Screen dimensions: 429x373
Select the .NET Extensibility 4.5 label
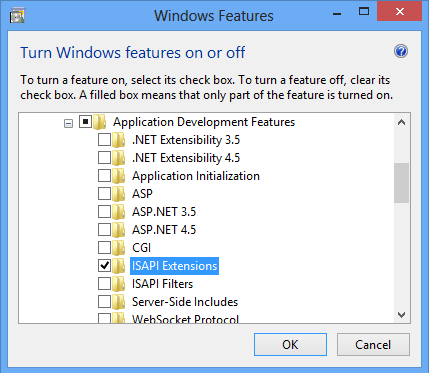186,158
